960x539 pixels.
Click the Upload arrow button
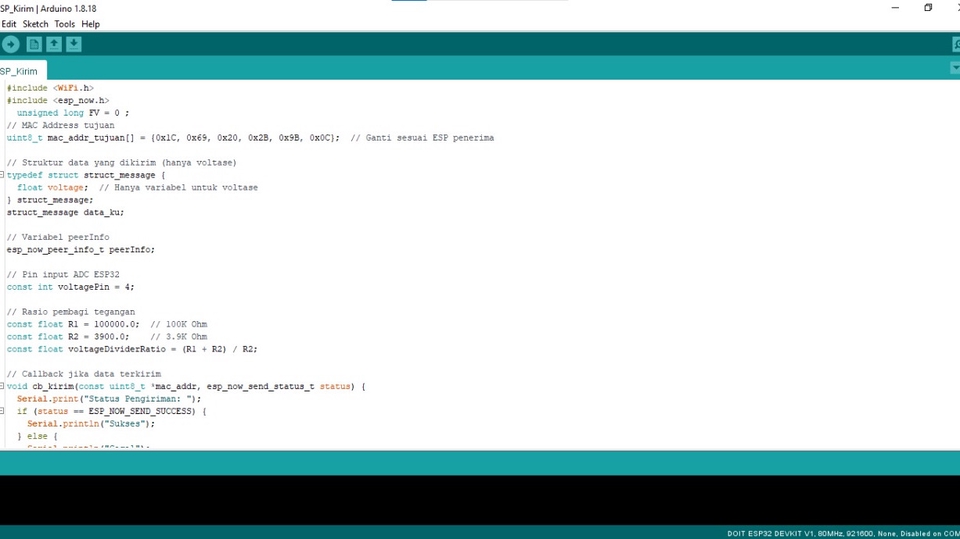point(11,44)
